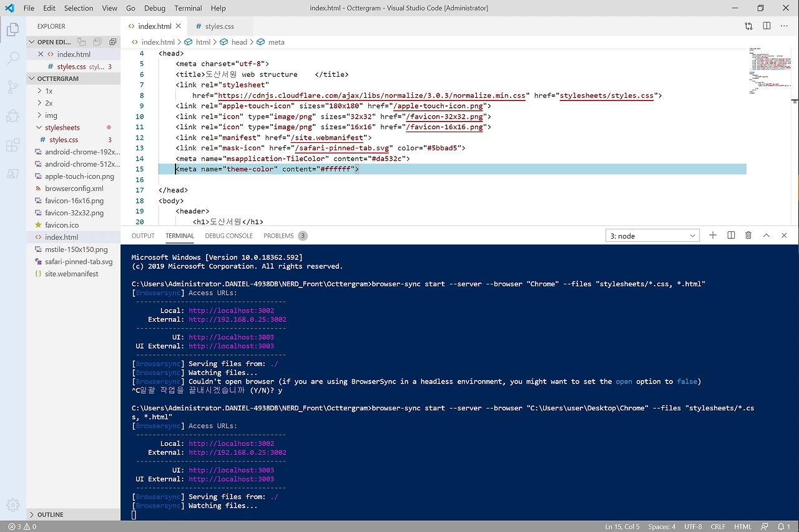Open the Edit menu
The image size is (799, 532).
tap(49, 8)
